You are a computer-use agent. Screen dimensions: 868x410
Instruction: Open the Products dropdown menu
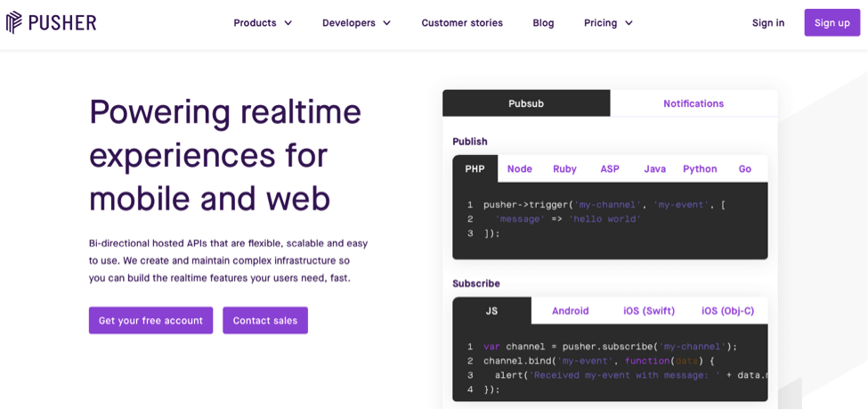pos(263,22)
